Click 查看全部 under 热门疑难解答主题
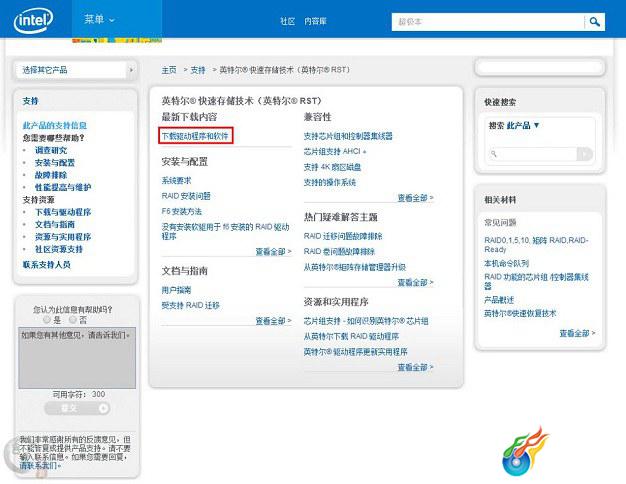This screenshot has width=626, height=484. pyautogui.click(x=416, y=282)
